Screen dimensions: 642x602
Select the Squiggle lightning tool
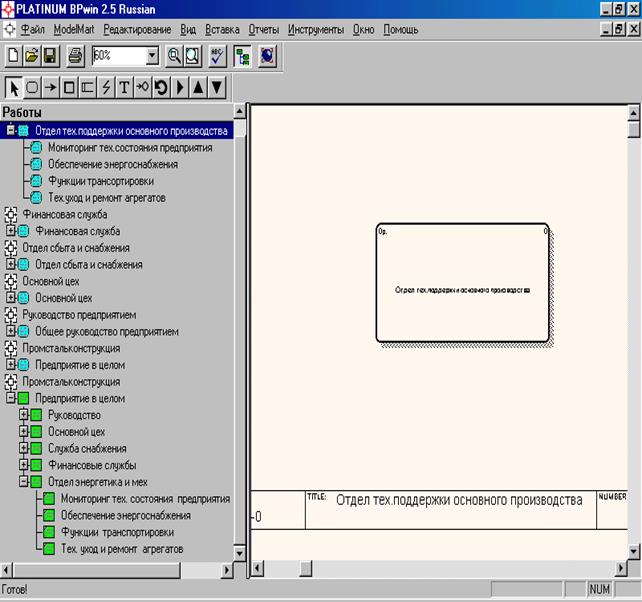click(x=106, y=87)
